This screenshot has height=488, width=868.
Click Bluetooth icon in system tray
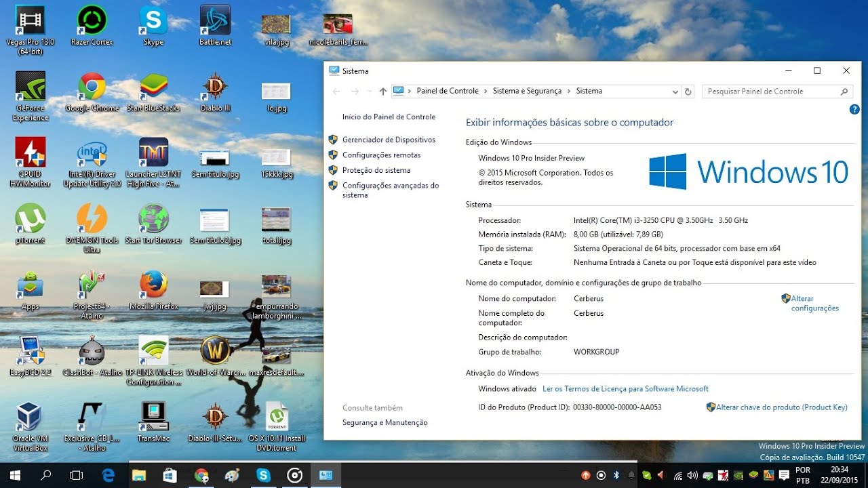click(616, 475)
